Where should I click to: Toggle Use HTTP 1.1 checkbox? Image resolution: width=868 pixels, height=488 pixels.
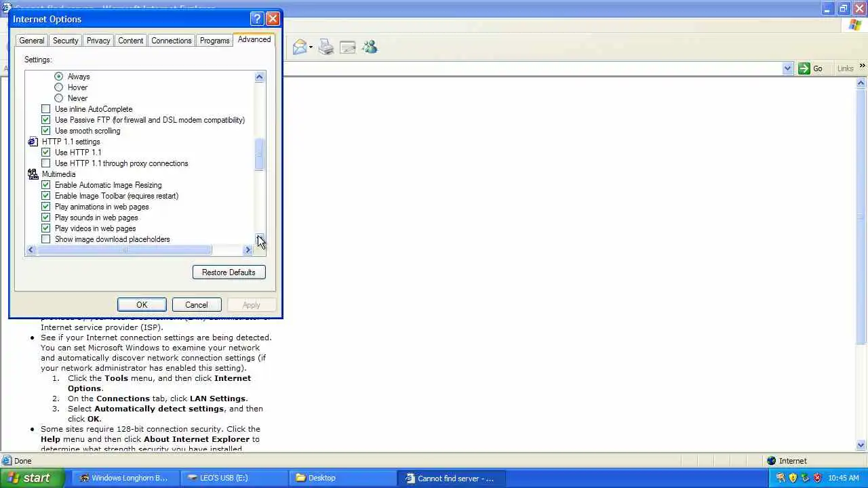[x=46, y=152]
